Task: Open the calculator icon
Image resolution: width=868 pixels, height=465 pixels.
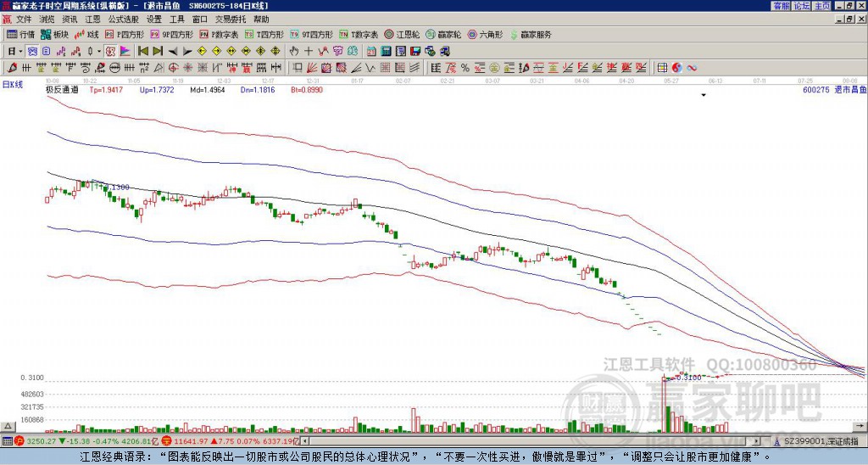Action: point(386,52)
